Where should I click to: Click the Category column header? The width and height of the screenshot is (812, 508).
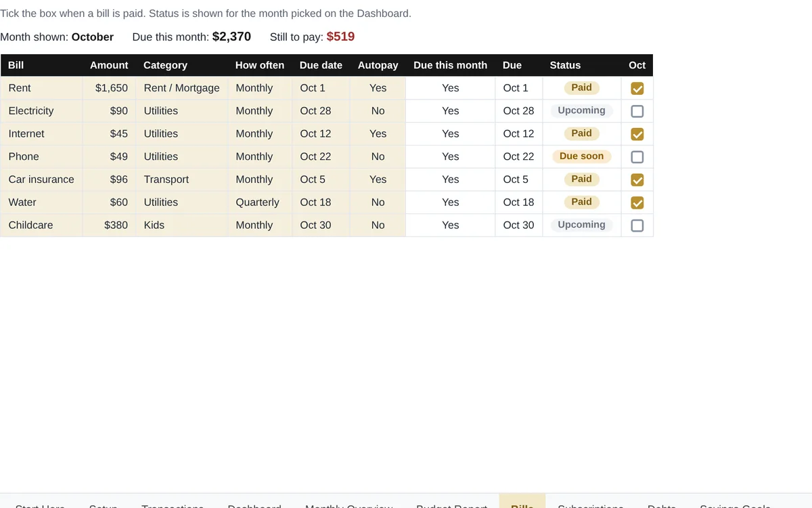coord(182,65)
